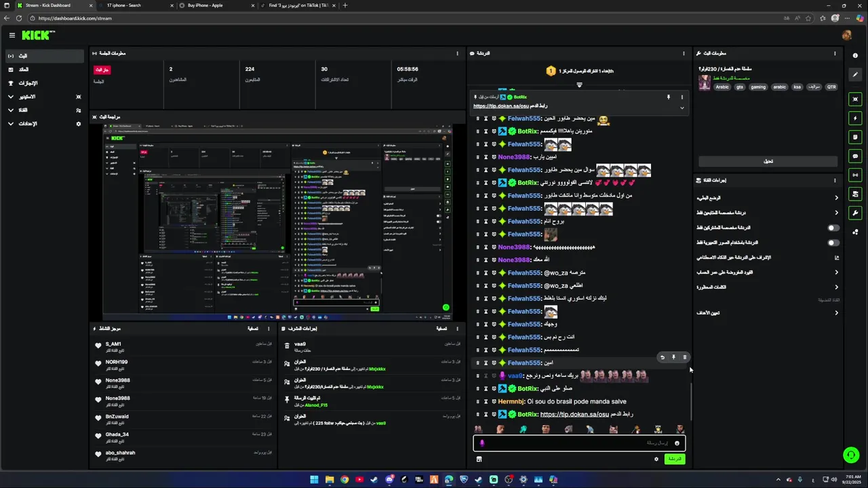The height and width of the screenshot is (488, 868).
Task: Pin the hovered Felwah555 message
Action: point(673,357)
